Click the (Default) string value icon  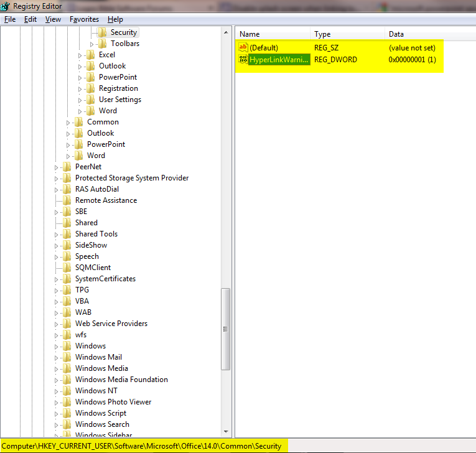[243, 47]
